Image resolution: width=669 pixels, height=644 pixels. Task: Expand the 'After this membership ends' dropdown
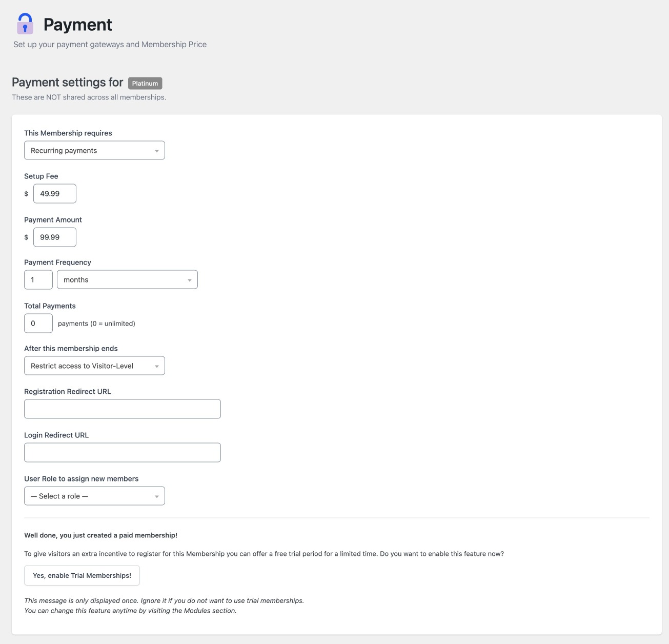coord(94,366)
